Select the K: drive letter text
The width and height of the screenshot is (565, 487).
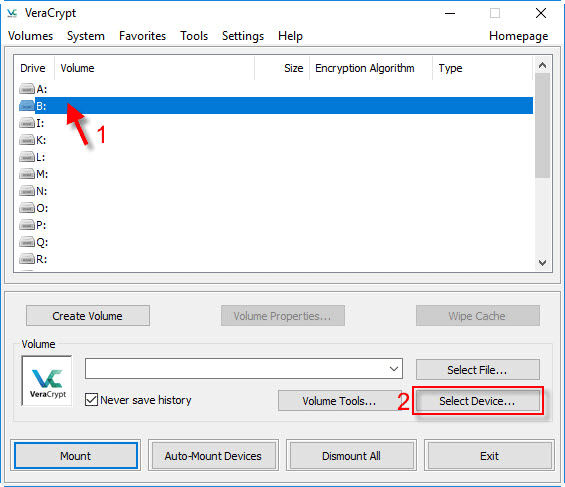click(x=41, y=140)
